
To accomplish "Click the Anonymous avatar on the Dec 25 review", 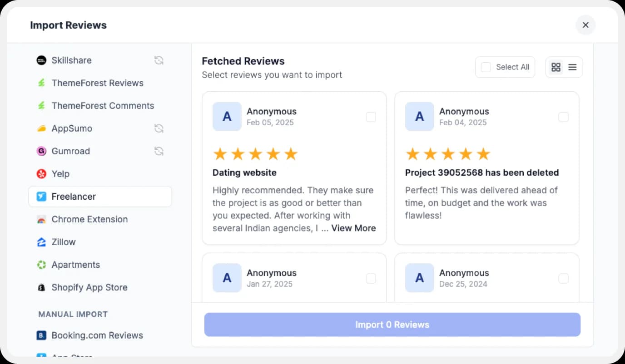I will click(419, 278).
